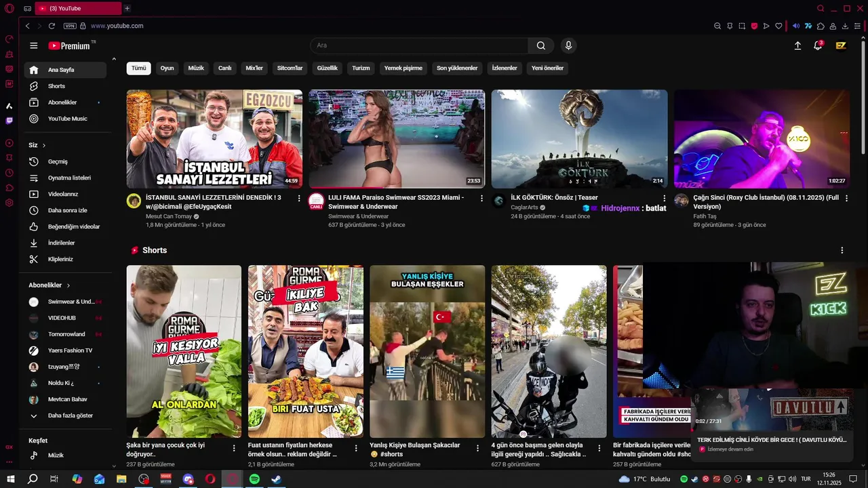This screenshot has height=488, width=868.
Task: Open Tomorrowland subscription channel
Action: pyautogui.click(x=65, y=334)
